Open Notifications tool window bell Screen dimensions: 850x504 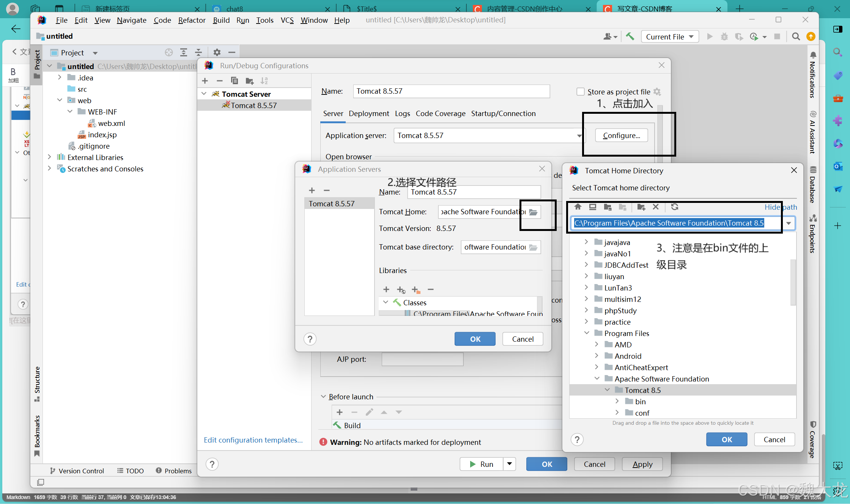pyautogui.click(x=813, y=55)
